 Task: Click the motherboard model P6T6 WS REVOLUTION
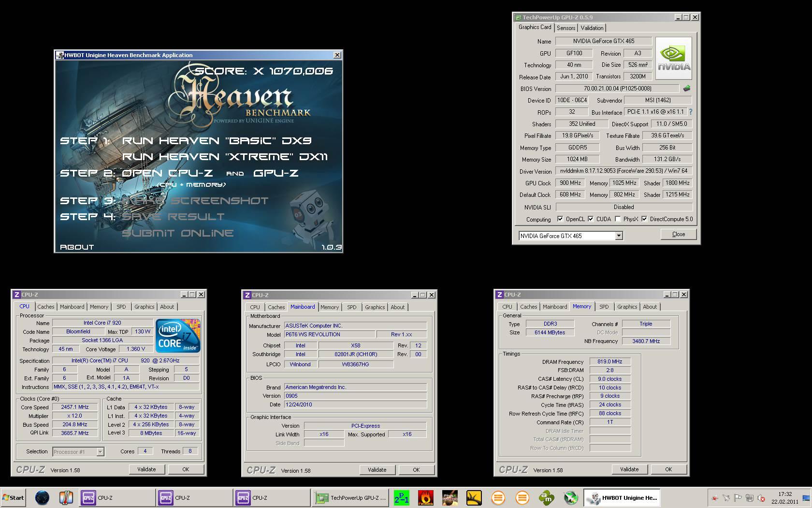[x=330, y=335]
